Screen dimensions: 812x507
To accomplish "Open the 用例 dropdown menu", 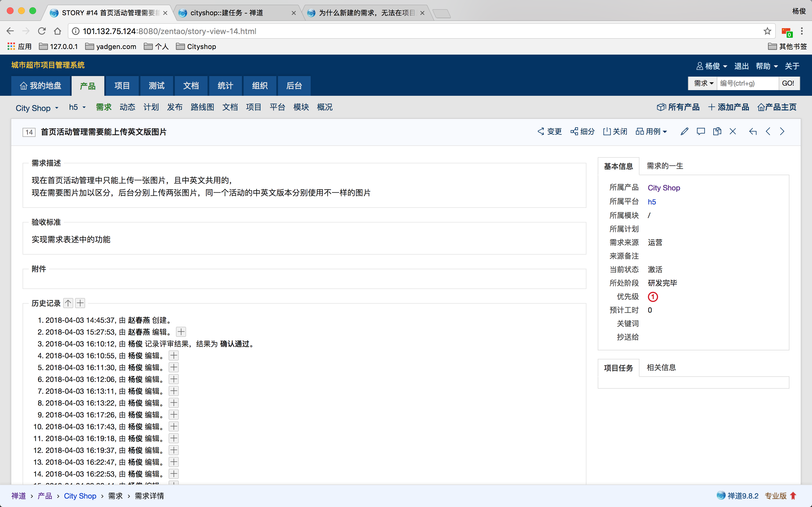I will 651,132.
